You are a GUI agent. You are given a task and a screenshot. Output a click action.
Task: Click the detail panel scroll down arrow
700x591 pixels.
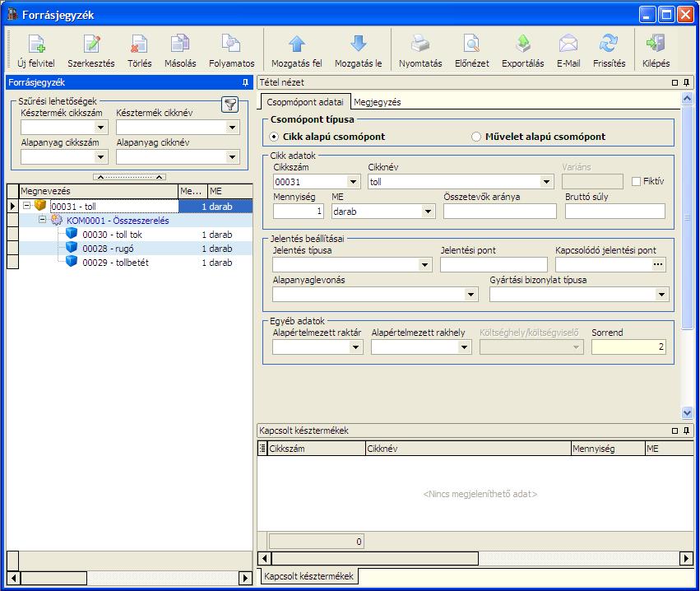click(x=687, y=412)
